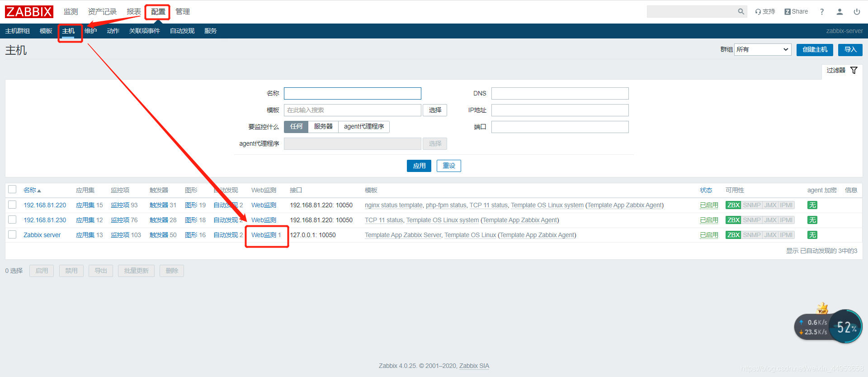Click ZBX availability badge for Zabbix server
The image size is (868, 377).
(733, 235)
